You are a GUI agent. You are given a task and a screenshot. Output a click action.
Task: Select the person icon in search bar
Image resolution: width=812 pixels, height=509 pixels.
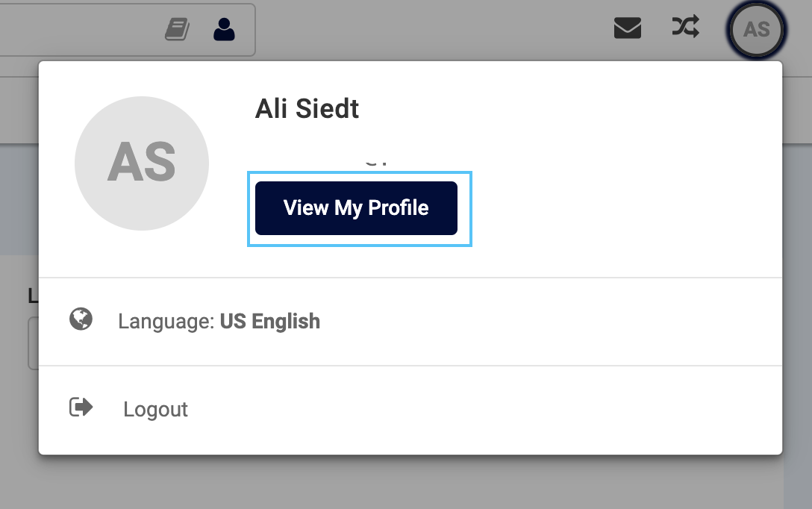click(x=224, y=29)
